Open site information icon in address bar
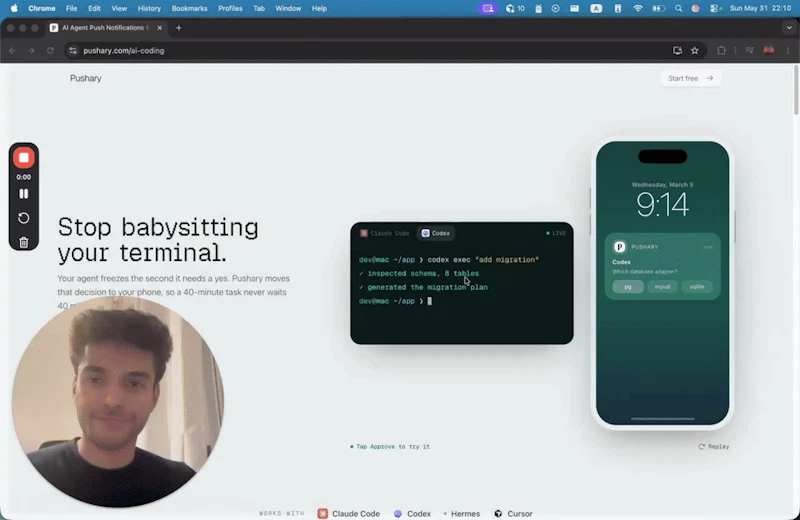The width and height of the screenshot is (800, 520). tap(73, 51)
